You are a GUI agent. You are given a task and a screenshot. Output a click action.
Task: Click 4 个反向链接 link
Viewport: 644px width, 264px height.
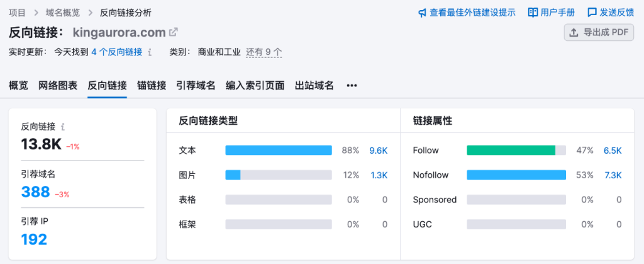coord(116,52)
